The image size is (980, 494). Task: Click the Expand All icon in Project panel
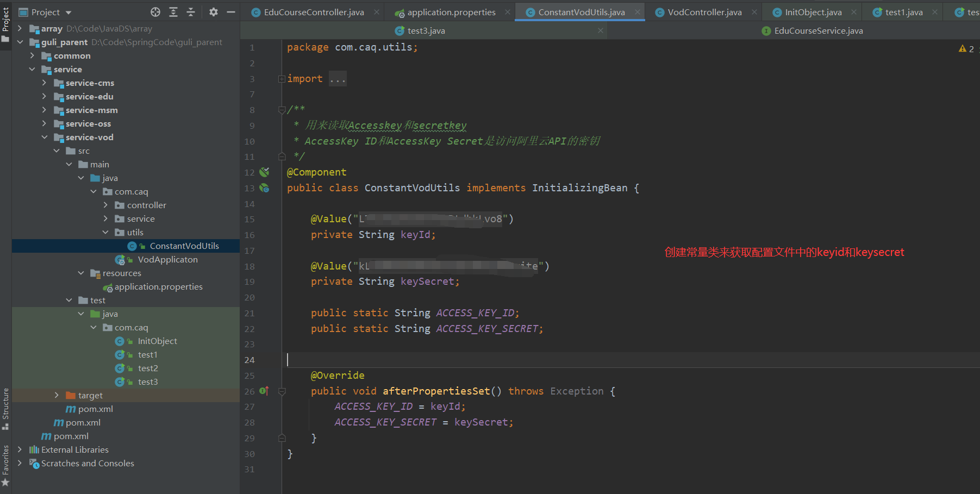click(x=173, y=12)
